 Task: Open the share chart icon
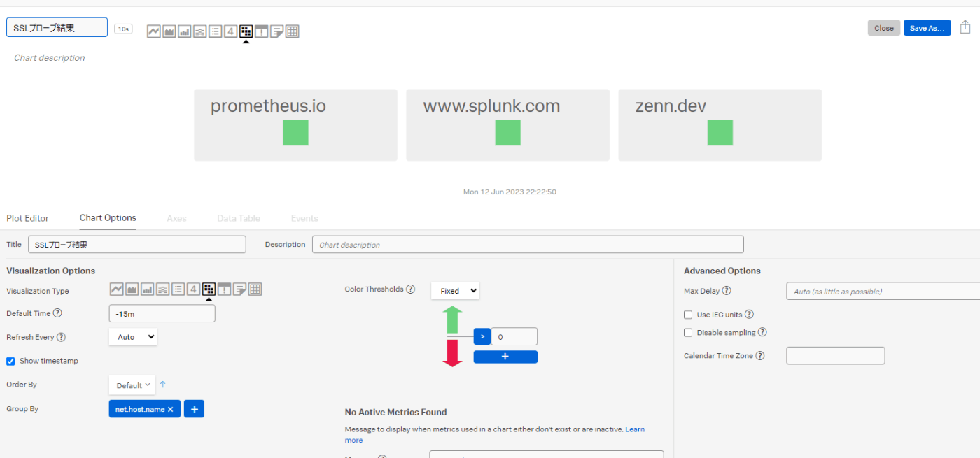(966, 27)
